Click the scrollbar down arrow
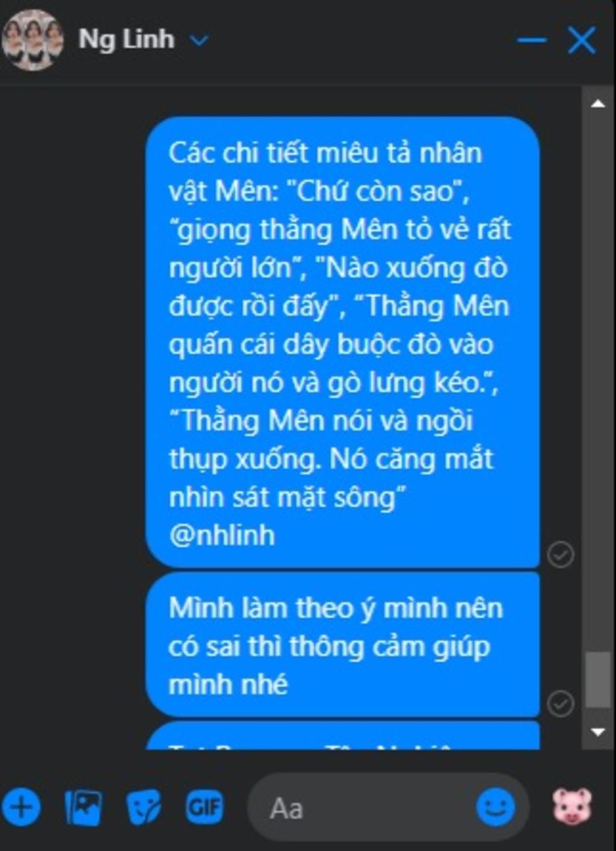 pos(598,732)
